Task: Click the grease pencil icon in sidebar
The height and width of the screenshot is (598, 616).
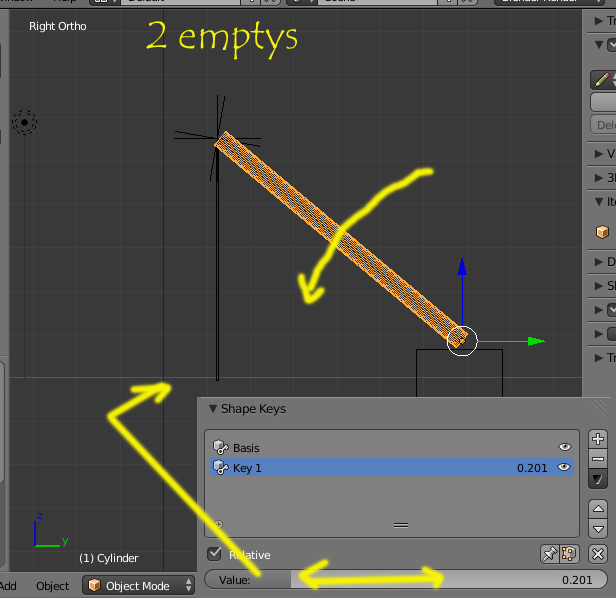Action: pos(602,80)
